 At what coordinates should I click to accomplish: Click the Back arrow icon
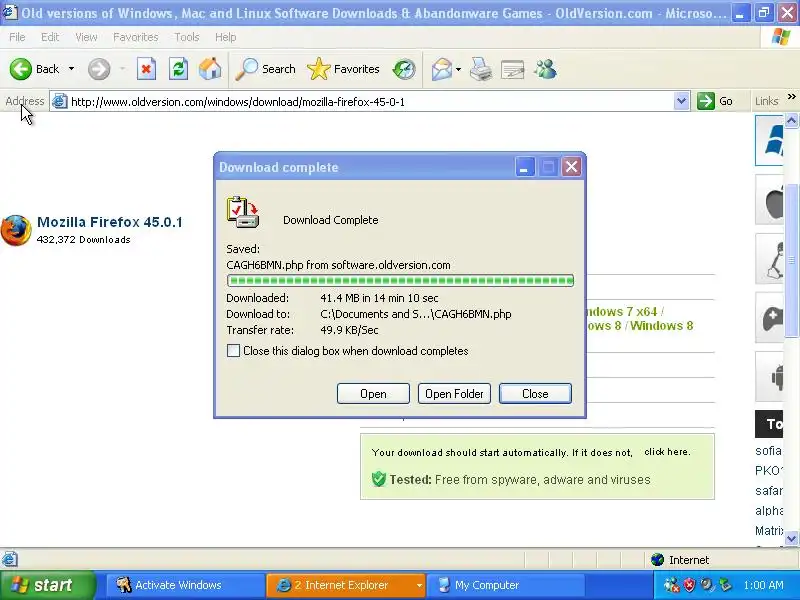coord(20,69)
